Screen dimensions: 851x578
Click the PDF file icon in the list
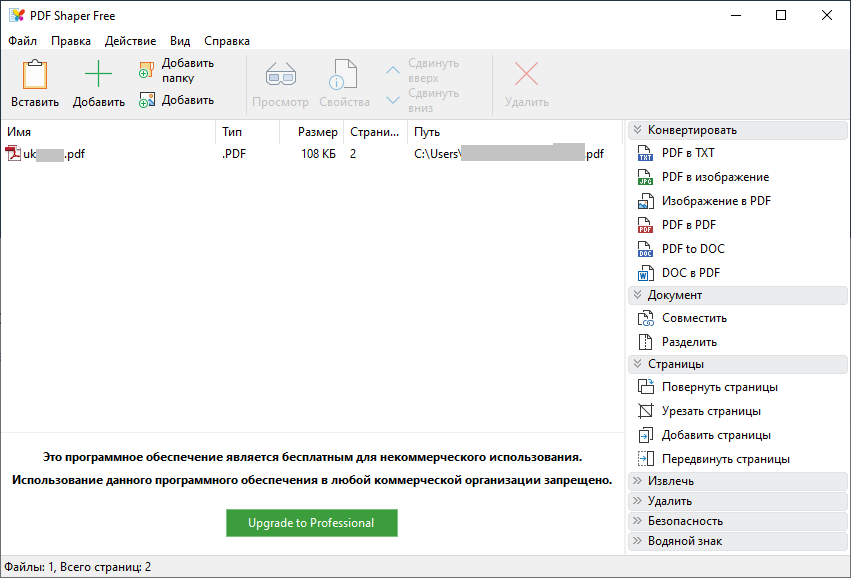tap(13, 154)
